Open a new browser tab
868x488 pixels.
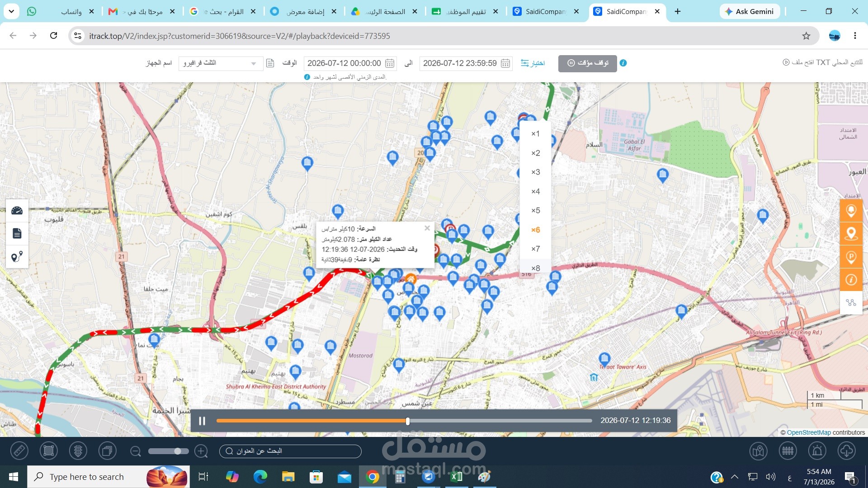(677, 11)
